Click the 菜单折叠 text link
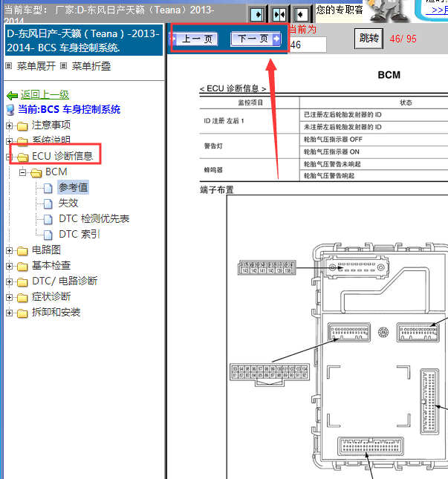The width and height of the screenshot is (448, 479). click(91, 66)
